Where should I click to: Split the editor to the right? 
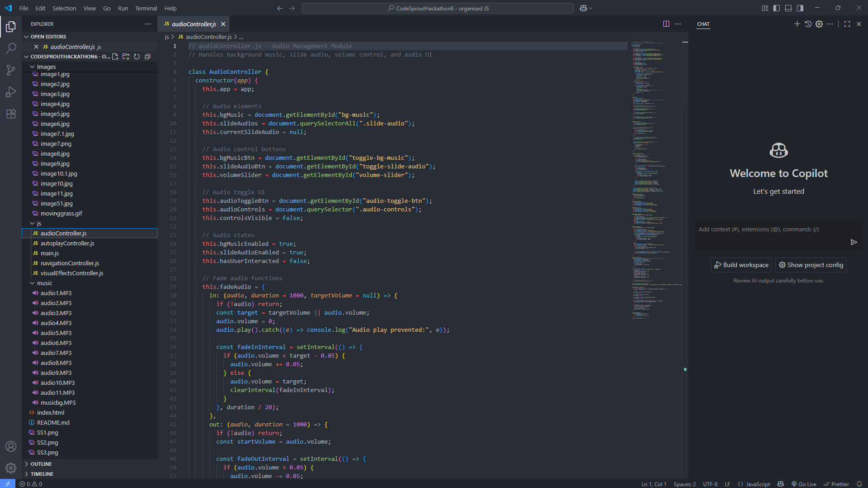coord(666,24)
